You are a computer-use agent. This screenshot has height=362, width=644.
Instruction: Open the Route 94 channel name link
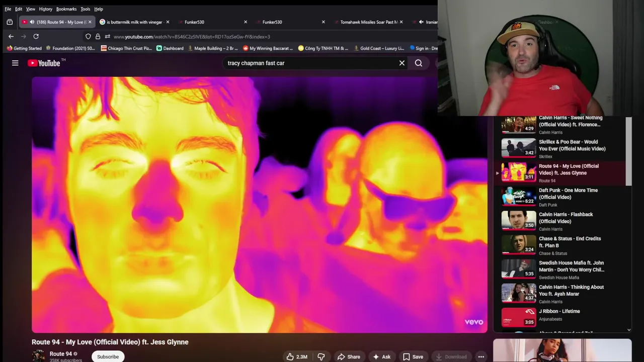(x=60, y=354)
